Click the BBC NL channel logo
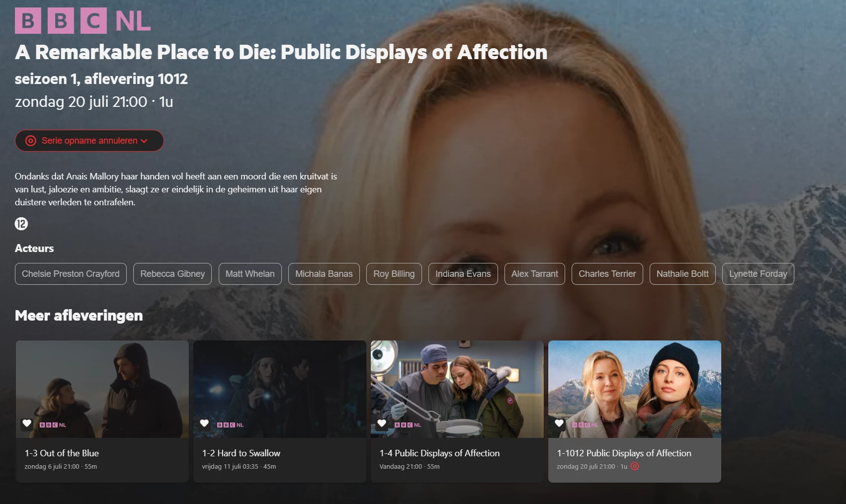The image size is (846, 504). coord(83,21)
